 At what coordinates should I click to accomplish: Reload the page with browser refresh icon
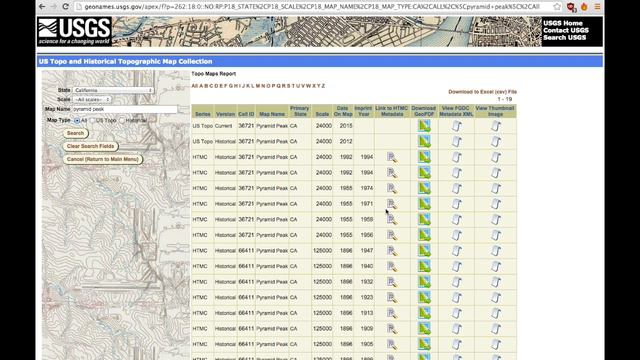(65, 7)
